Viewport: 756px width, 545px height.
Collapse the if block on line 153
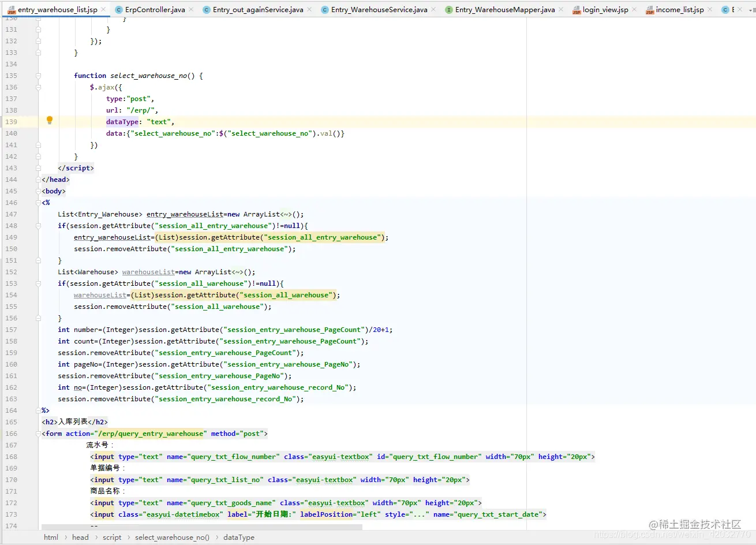[38, 283]
